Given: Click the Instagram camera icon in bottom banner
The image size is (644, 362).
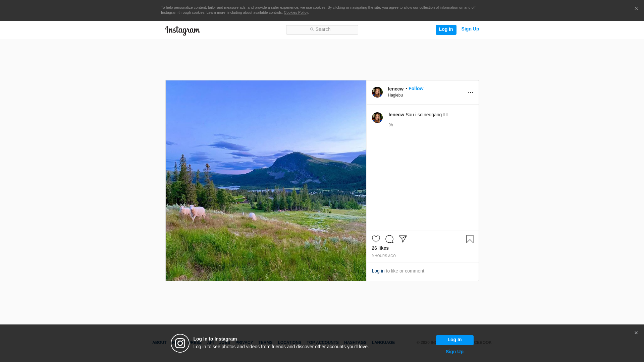Looking at the screenshot, I should pyautogui.click(x=180, y=343).
